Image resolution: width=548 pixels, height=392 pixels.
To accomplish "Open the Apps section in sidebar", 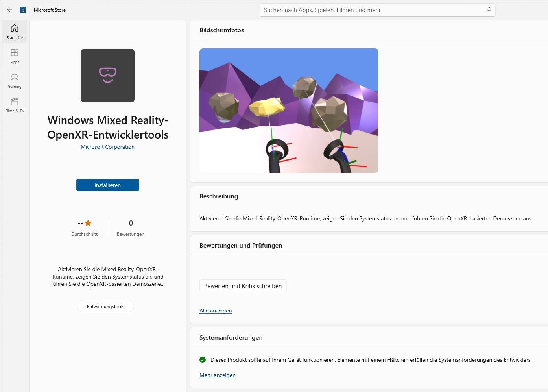I will pos(15,56).
